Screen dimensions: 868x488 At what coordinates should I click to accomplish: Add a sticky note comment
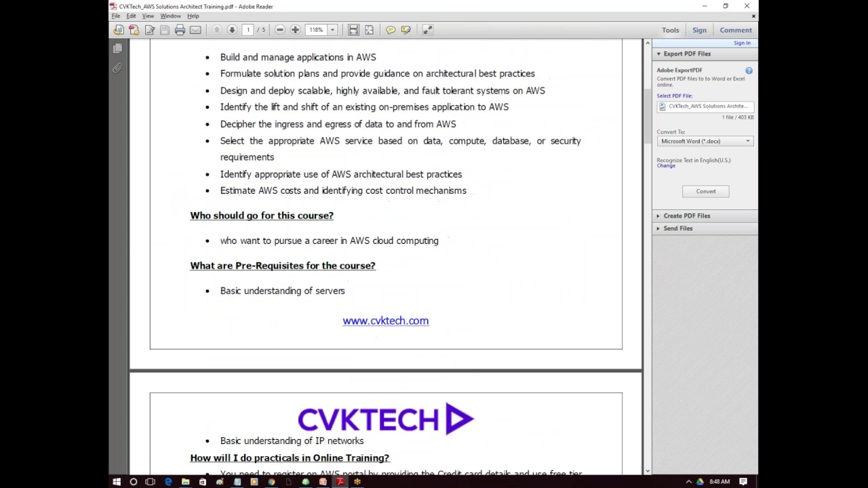[x=391, y=30]
